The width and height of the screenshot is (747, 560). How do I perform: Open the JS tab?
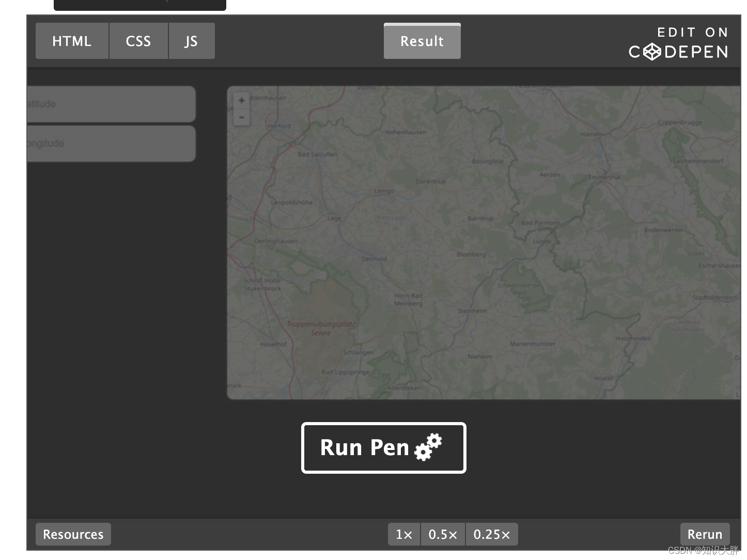click(x=191, y=40)
